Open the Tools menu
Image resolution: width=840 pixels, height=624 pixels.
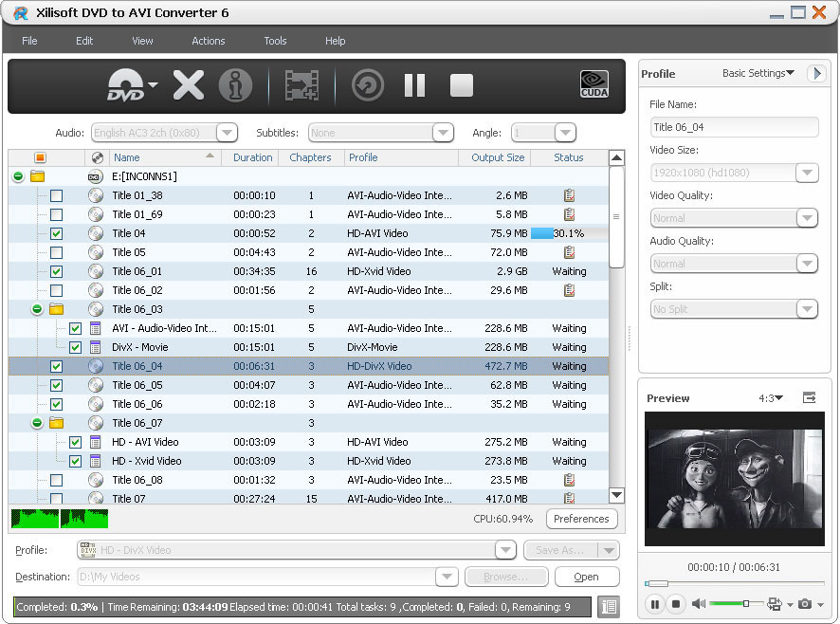pos(275,41)
